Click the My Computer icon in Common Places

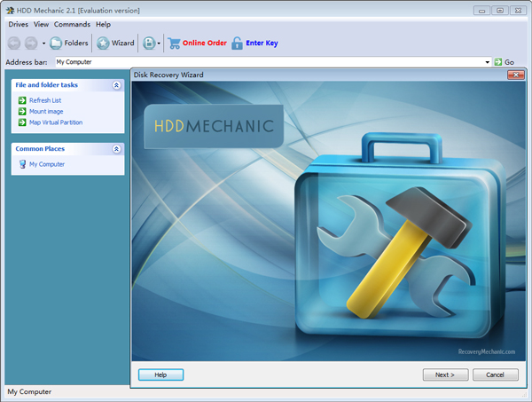point(22,164)
